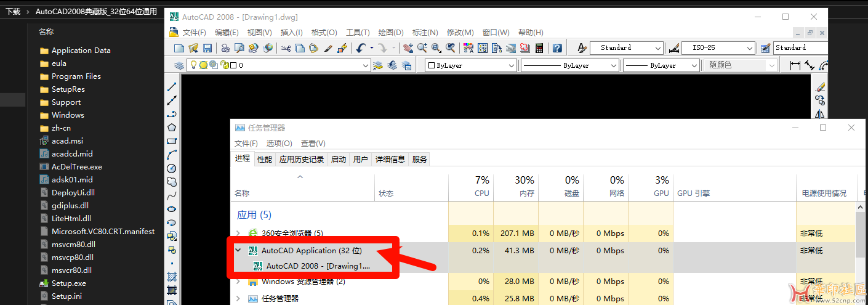The image size is (868, 305).
Task: Sort processes by CPU column header
Action: 471,186
